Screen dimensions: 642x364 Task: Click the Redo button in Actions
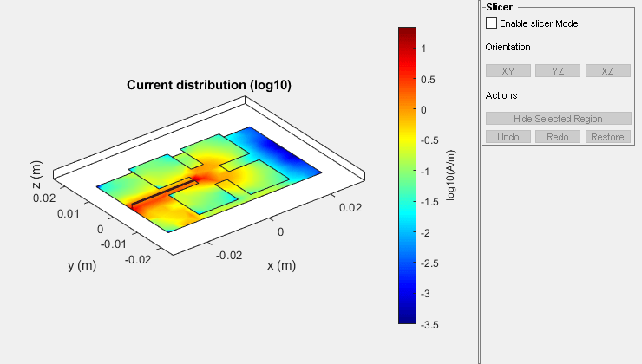pos(557,137)
